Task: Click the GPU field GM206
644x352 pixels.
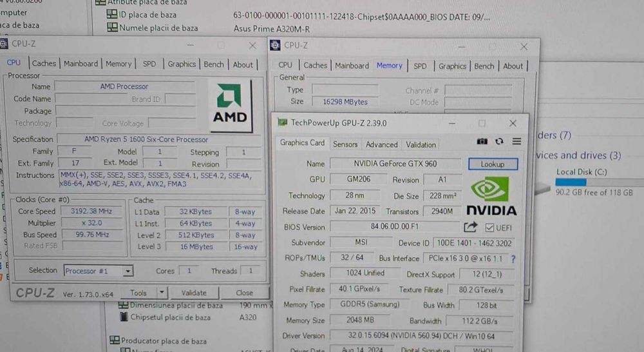Action: 358,179
